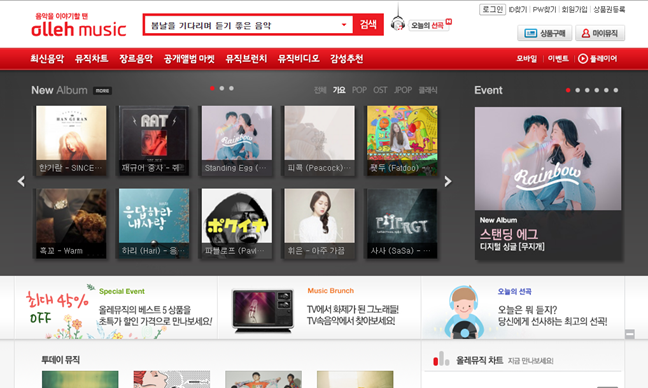The image size is (648, 388).
Task: Click the minus collapse icon at right edge
Action: pos(630,333)
